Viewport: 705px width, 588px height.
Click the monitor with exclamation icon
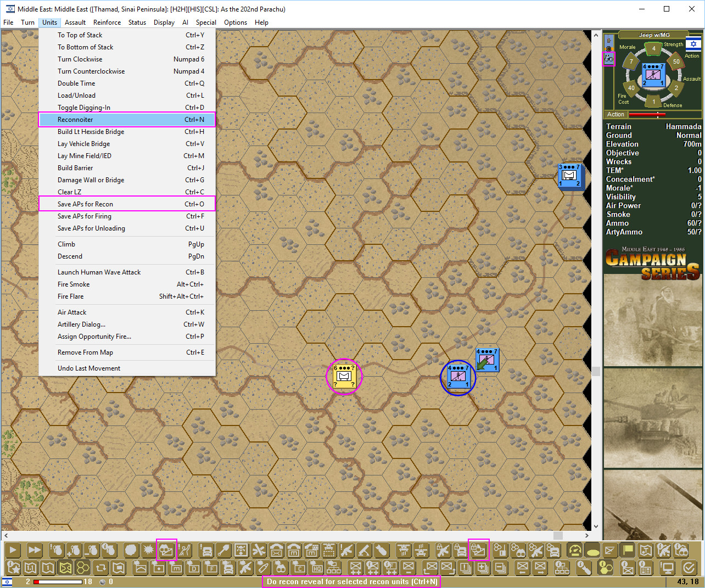pos(667,568)
